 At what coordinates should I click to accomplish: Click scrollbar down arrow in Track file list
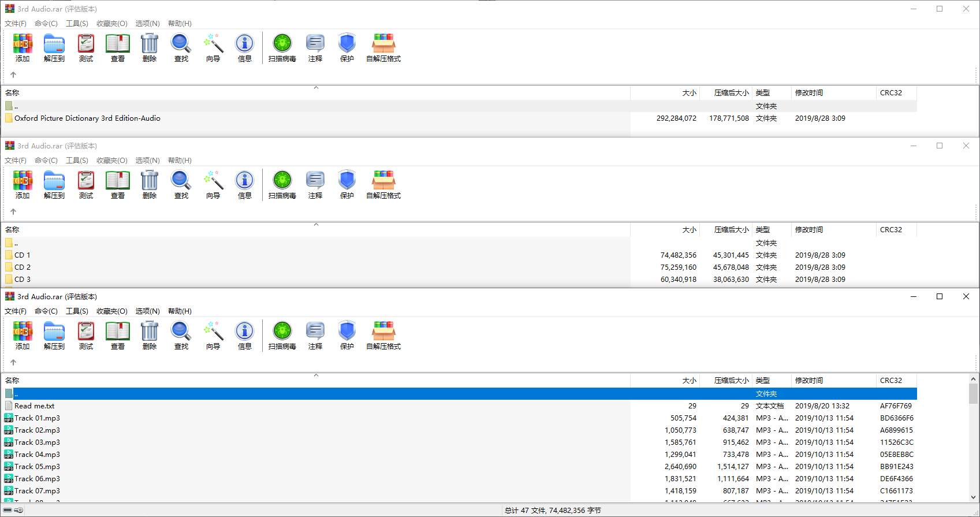click(973, 497)
